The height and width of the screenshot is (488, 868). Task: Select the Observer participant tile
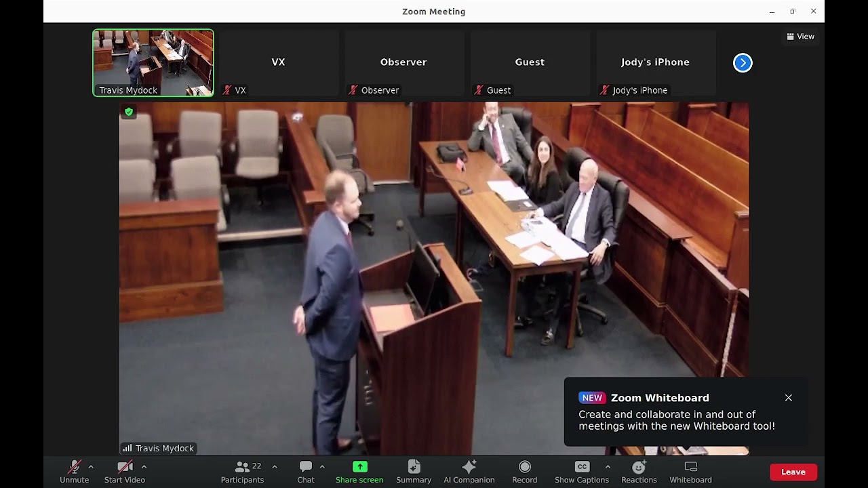[403, 63]
